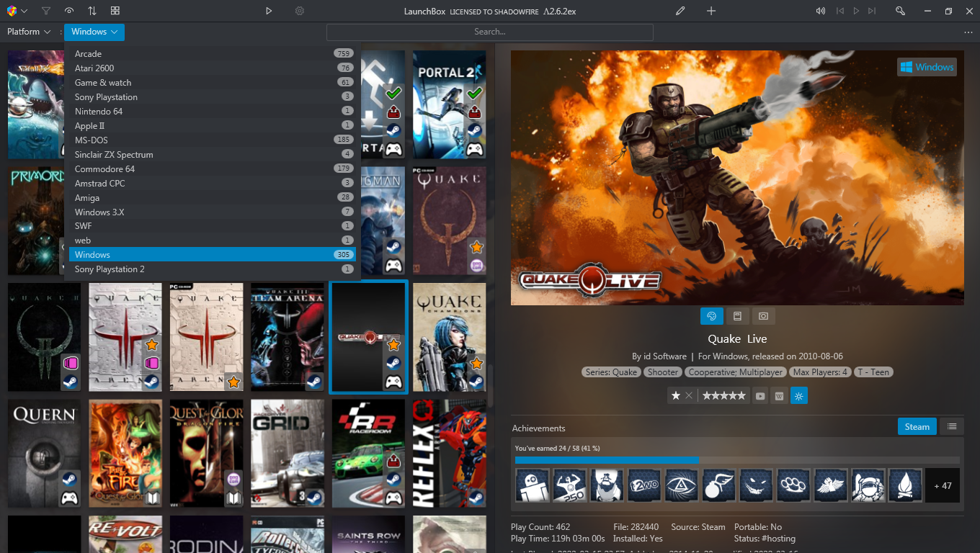Viewport: 980px width, 553px height.
Task: Choose Sinclair ZX Spectrum platform
Action: pos(213,155)
